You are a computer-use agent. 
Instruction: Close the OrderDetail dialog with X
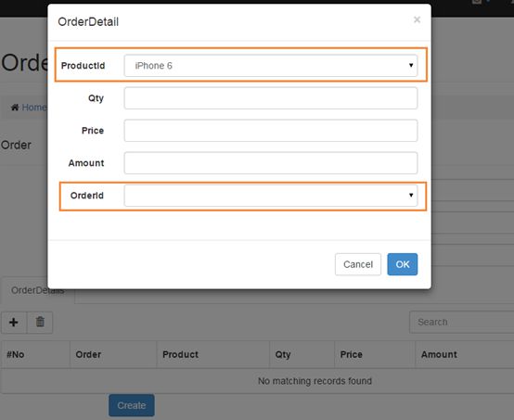pos(417,19)
